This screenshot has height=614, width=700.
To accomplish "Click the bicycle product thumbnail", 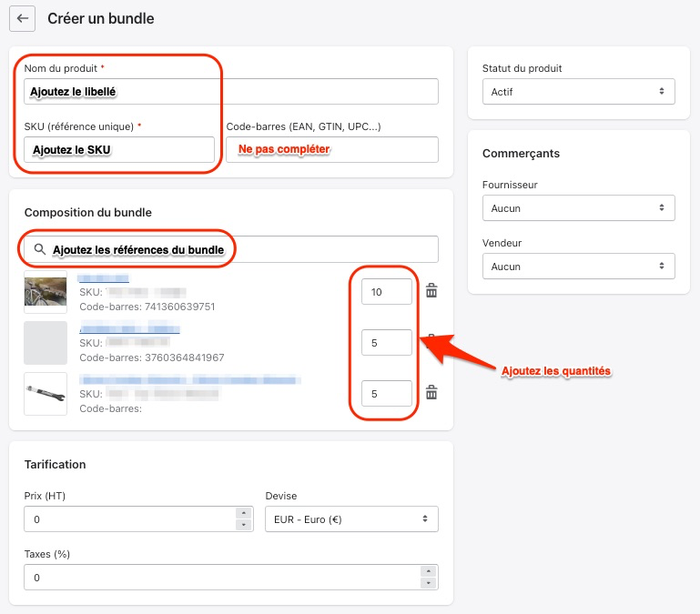I will (46, 292).
